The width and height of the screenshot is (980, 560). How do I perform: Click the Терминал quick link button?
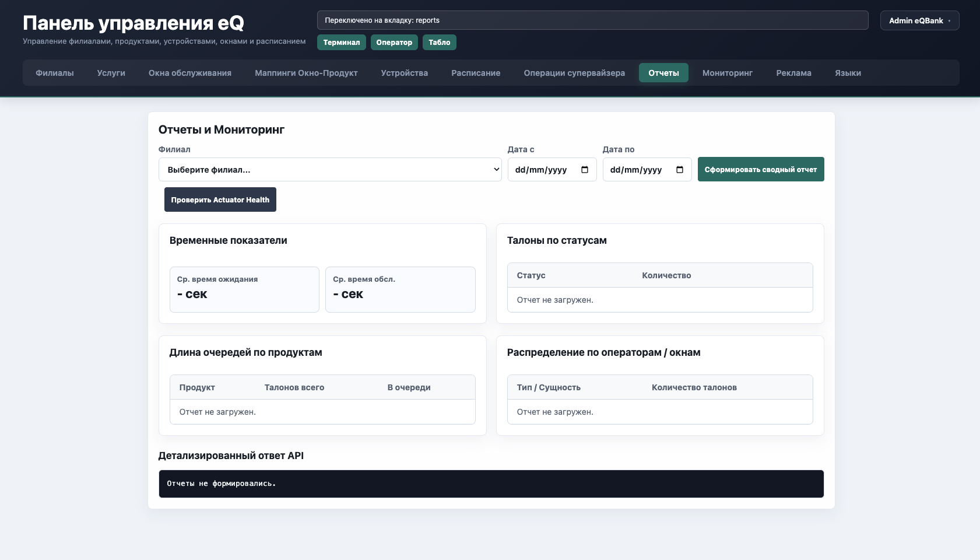(x=342, y=43)
